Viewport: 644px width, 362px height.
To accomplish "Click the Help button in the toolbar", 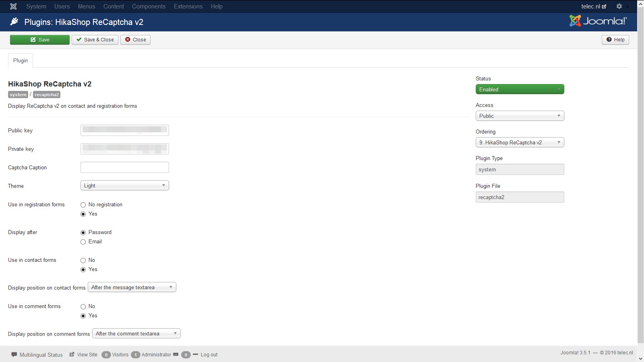I will (x=615, y=40).
